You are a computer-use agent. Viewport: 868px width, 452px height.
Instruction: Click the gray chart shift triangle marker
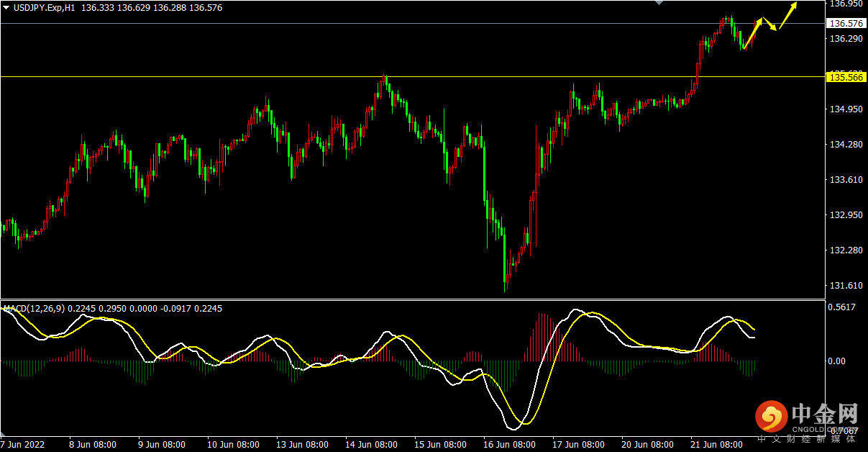pyautogui.click(x=657, y=3)
